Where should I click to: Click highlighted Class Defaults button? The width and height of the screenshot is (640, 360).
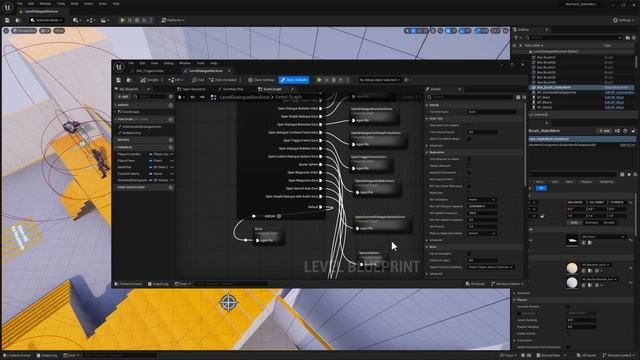(x=294, y=80)
